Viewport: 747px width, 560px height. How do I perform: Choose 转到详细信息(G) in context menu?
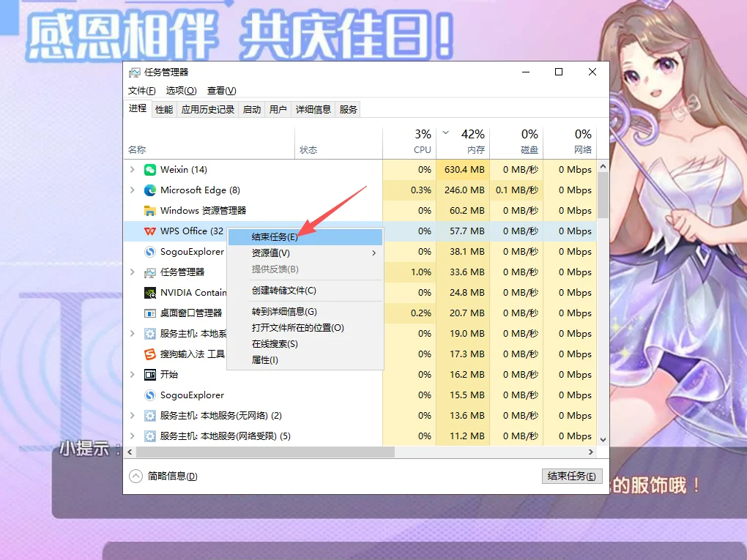pos(305,311)
